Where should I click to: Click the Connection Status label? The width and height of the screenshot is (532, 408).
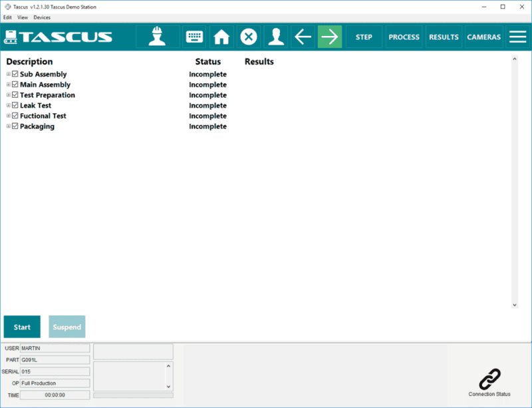coord(489,394)
